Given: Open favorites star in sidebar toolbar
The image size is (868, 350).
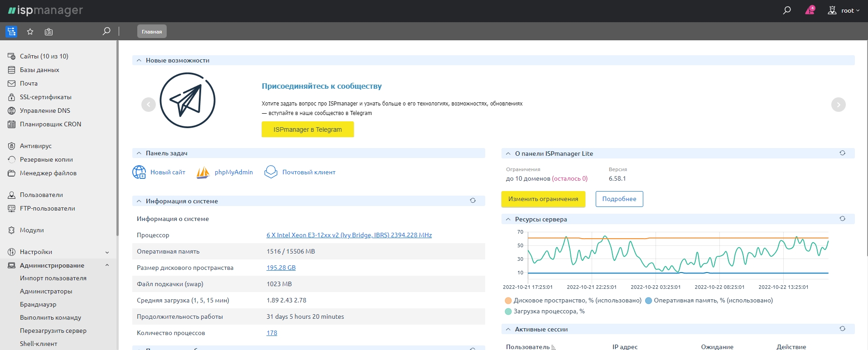Looking at the screenshot, I should (x=30, y=32).
